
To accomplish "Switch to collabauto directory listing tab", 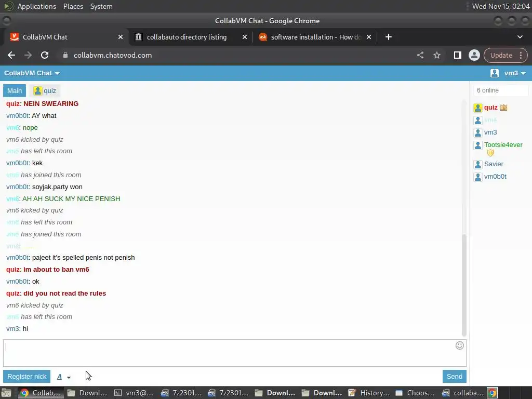I will click(187, 37).
